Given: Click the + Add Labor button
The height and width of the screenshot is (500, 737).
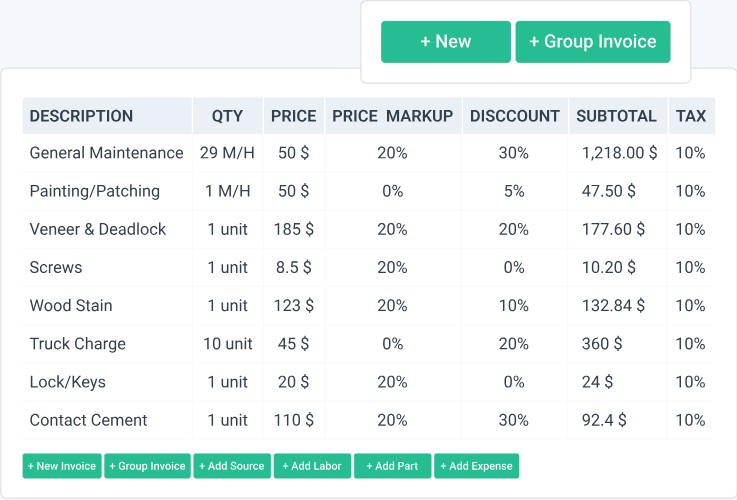Looking at the screenshot, I should [311, 466].
